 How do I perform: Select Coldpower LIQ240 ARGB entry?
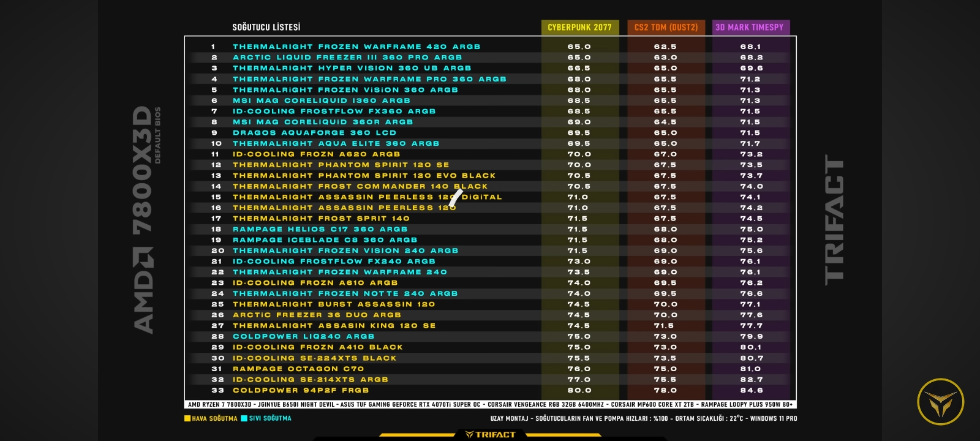[304, 336]
